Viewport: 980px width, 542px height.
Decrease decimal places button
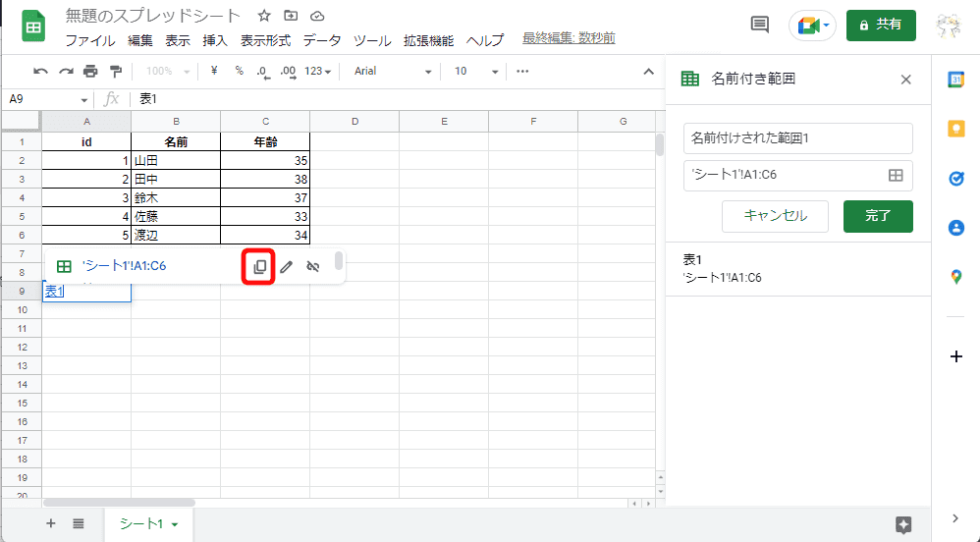pos(263,72)
